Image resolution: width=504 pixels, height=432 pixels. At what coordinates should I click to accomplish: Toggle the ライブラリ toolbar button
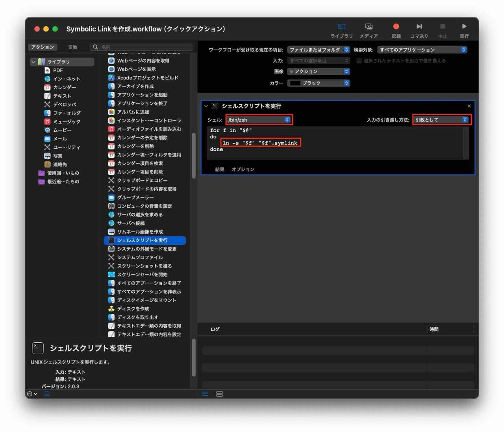tap(341, 30)
